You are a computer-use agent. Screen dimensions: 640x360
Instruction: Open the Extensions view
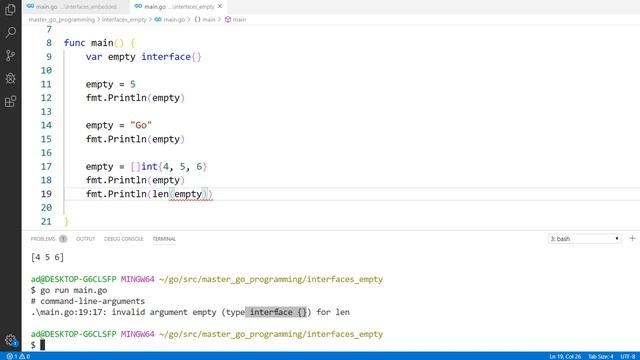click(10, 101)
